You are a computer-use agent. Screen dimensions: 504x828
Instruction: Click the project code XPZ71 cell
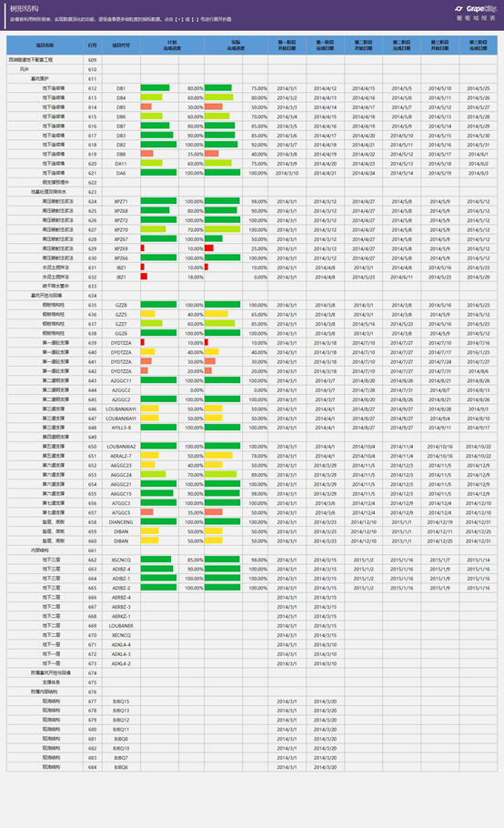click(x=121, y=202)
